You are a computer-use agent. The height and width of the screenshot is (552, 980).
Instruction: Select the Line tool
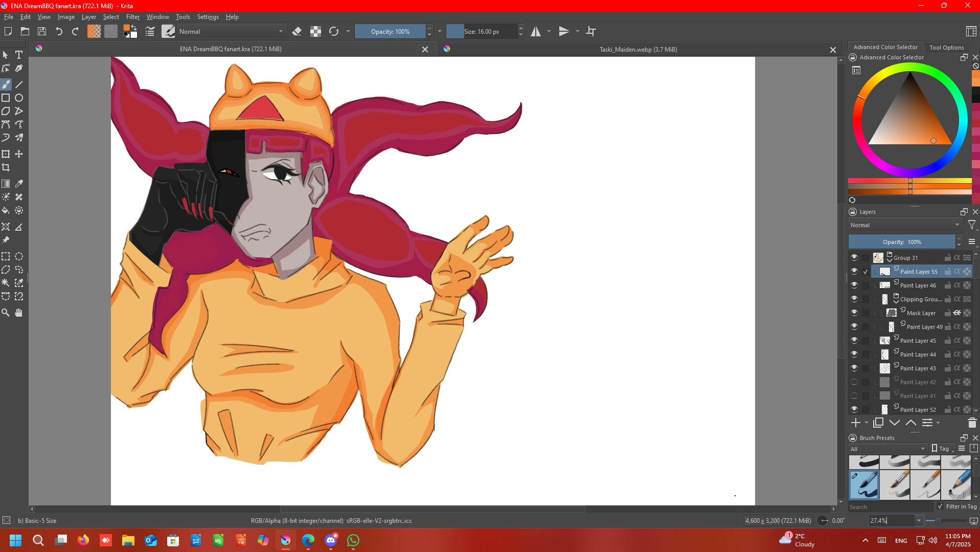(19, 84)
